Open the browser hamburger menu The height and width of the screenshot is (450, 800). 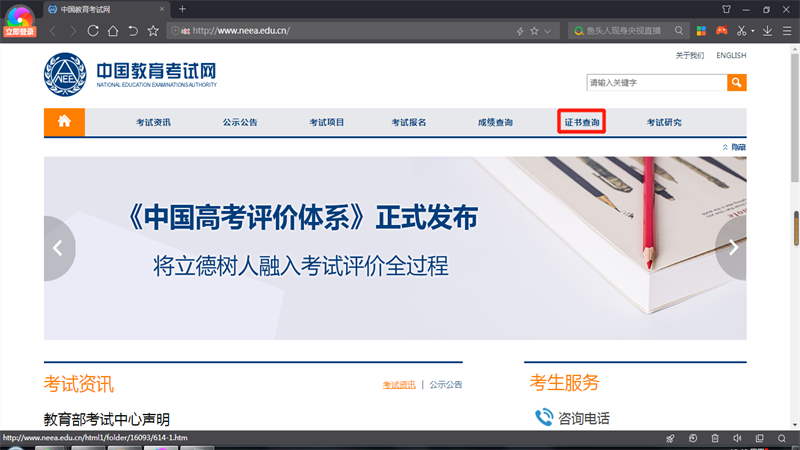[x=787, y=31]
